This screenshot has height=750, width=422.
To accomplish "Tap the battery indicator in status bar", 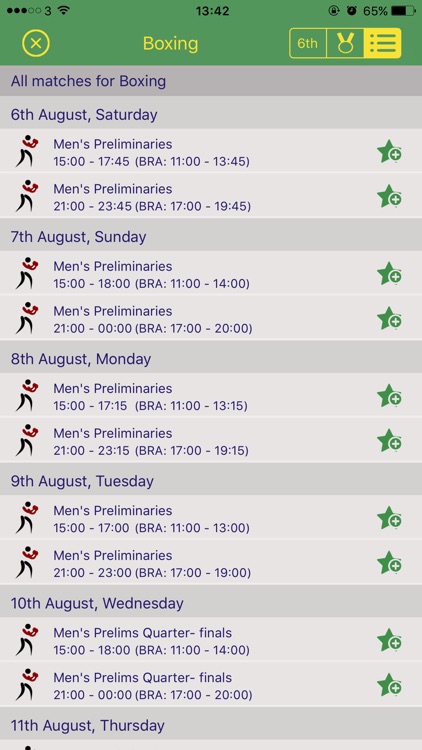I will point(403,11).
